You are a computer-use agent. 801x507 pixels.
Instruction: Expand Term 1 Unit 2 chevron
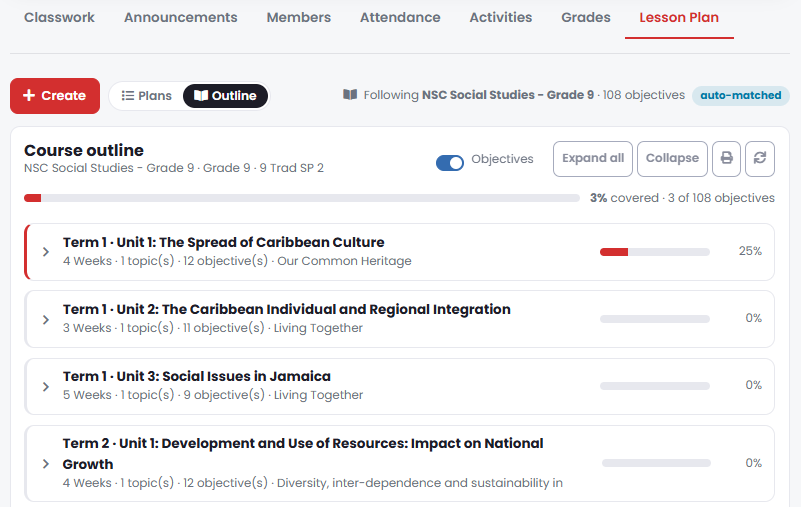coord(45,319)
